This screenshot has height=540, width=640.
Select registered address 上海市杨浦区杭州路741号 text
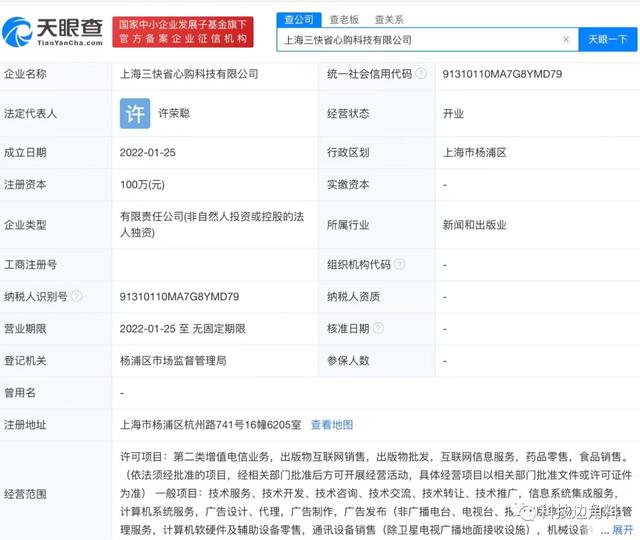click(x=211, y=425)
